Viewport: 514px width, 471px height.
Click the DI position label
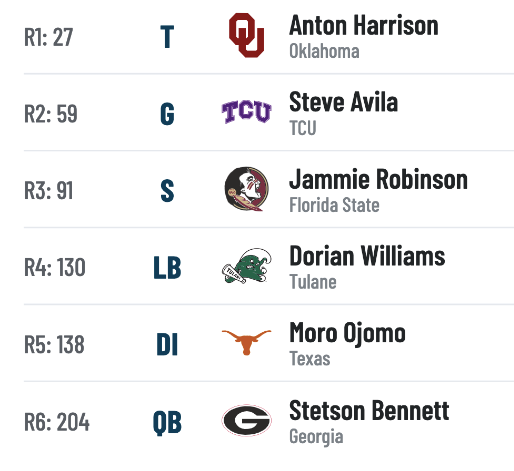pos(167,345)
